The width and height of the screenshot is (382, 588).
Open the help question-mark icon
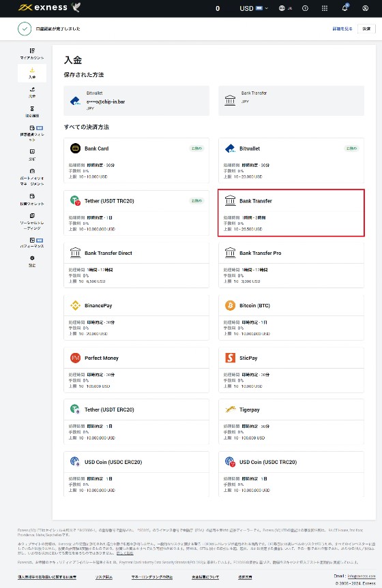tap(305, 8)
